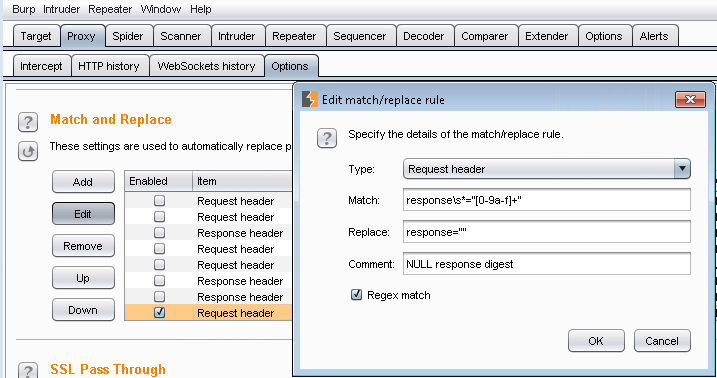Click the Cancel button
The width and height of the screenshot is (717, 378).
coord(662,341)
